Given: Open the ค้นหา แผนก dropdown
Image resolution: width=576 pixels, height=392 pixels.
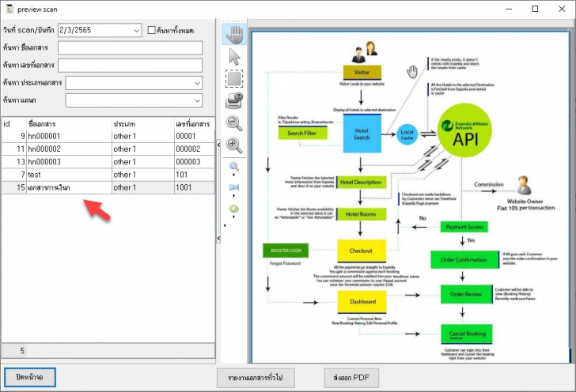Looking at the screenshot, I should pyautogui.click(x=197, y=100).
